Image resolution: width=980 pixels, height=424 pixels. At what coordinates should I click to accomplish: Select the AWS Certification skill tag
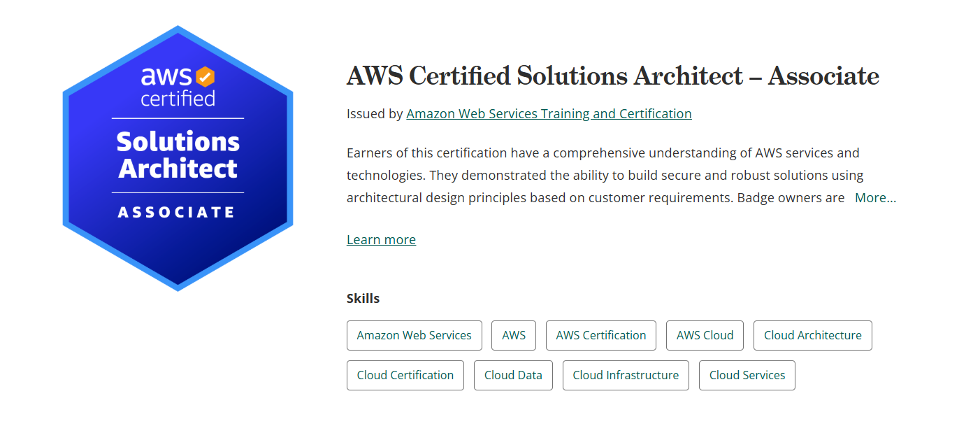click(x=600, y=335)
